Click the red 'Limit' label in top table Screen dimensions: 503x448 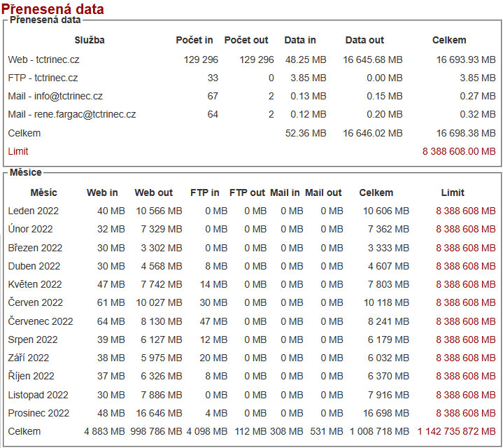tap(18, 151)
